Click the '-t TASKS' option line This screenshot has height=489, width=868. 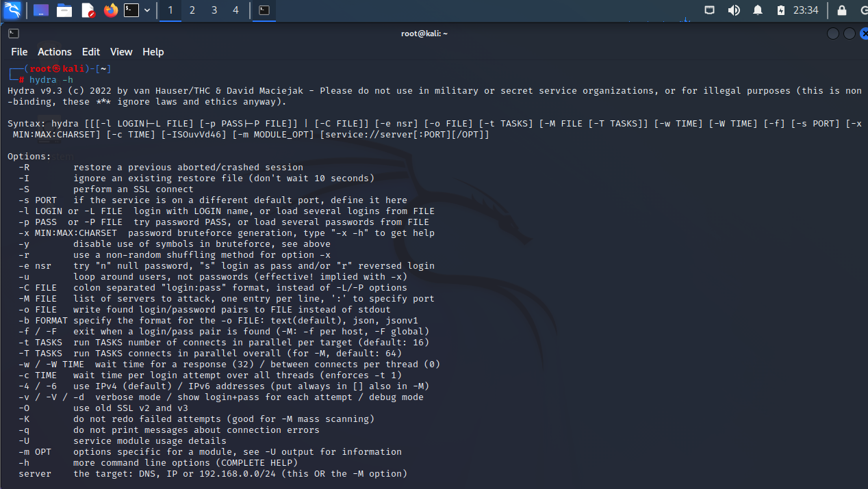pos(224,343)
